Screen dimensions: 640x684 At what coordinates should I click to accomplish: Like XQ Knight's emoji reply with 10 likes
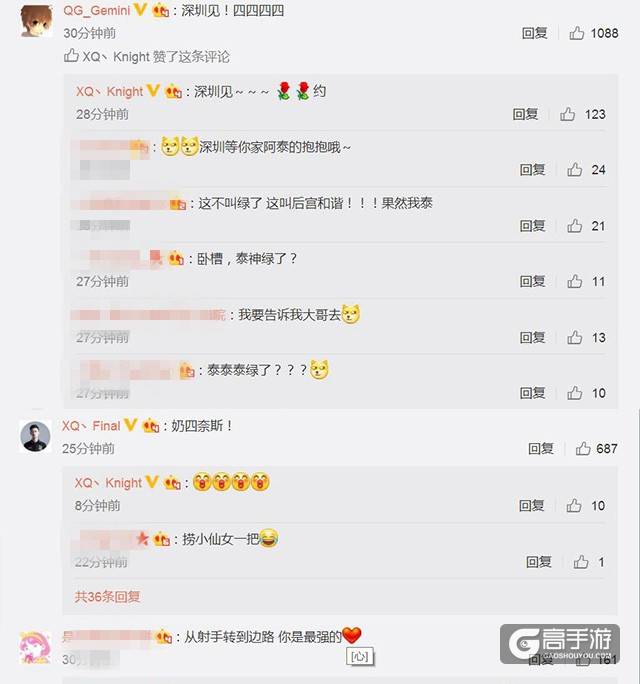coord(574,506)
